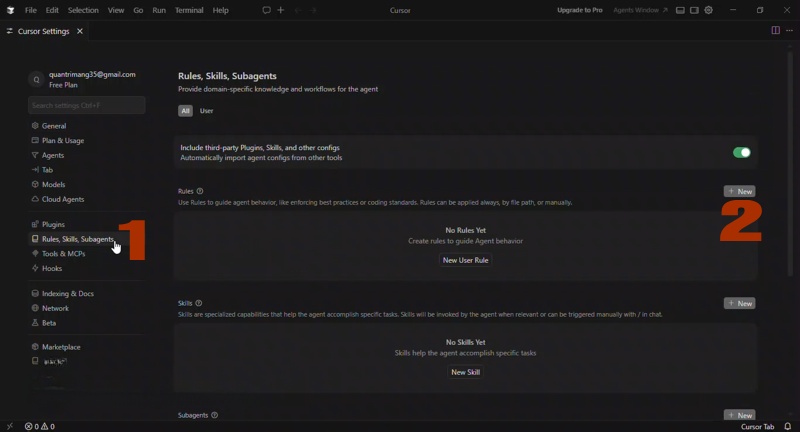Open Tab settings section
The height and width of the screenshot is (432, 800).
47,170
